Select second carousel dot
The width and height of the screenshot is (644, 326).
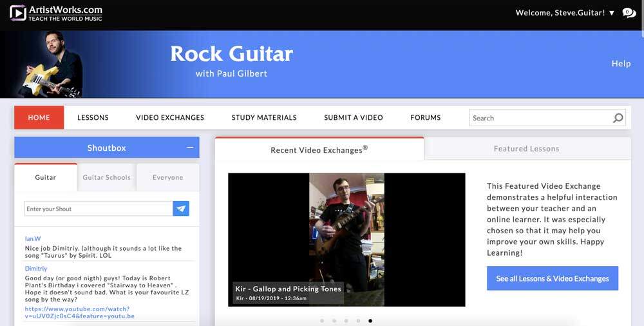click(334, 321)
